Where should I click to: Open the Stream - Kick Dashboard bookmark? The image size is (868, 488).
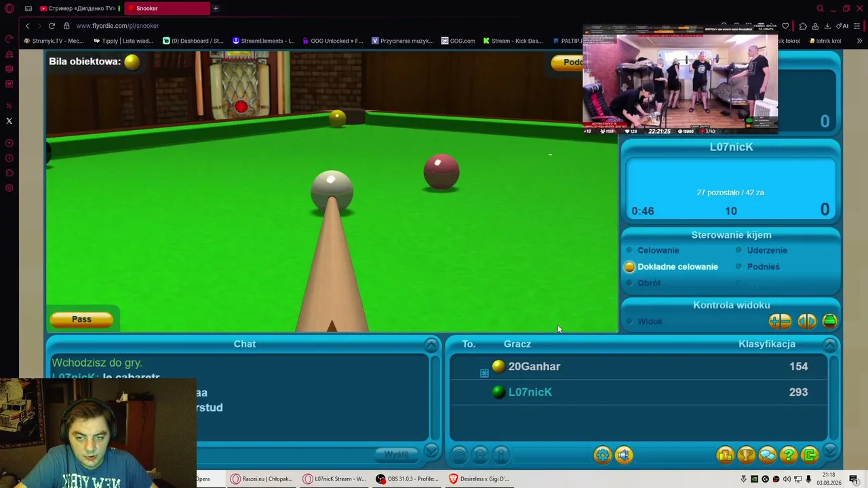[513, 41]
